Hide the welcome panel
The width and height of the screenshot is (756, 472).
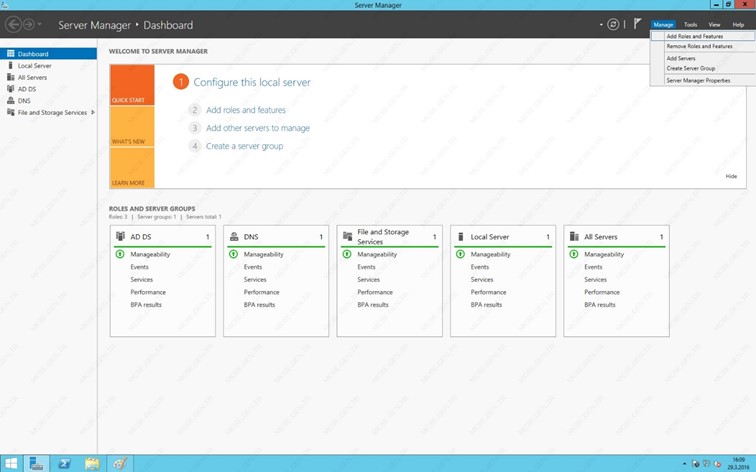[x=731, y=176]
